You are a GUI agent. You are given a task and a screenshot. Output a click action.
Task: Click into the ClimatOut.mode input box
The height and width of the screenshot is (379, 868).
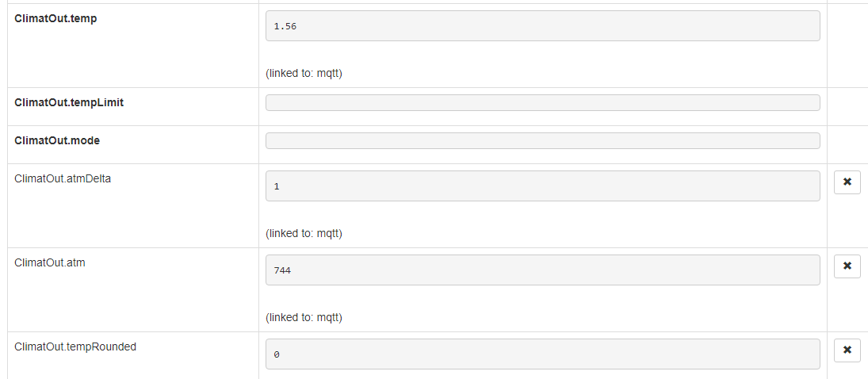coord(542,141)
